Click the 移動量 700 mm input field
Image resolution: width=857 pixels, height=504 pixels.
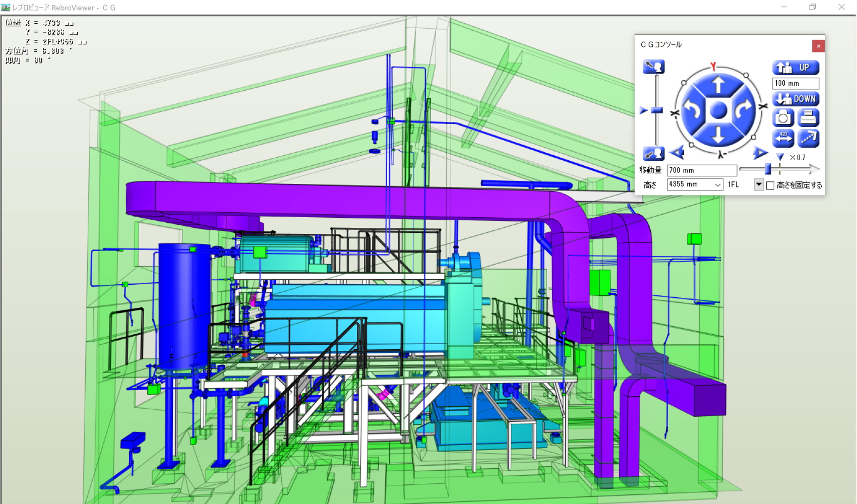coord(701,170)
